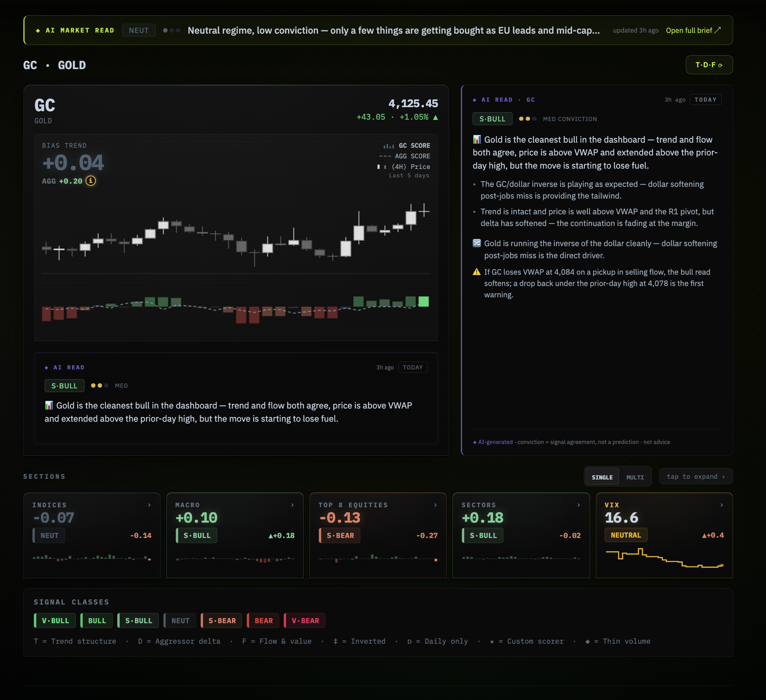Open the SECTORS card title
The height and width of the screenshot is (700, 766).
tap(479, 505)
